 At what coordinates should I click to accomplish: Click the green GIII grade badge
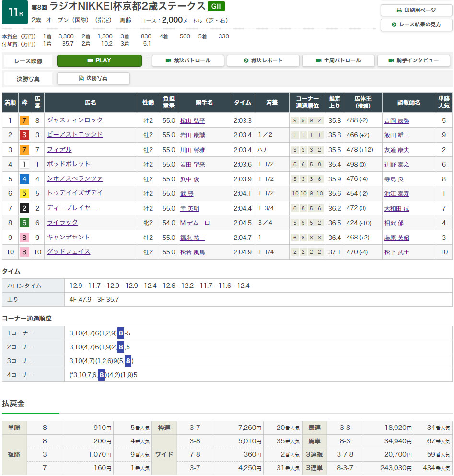[216, 6]
